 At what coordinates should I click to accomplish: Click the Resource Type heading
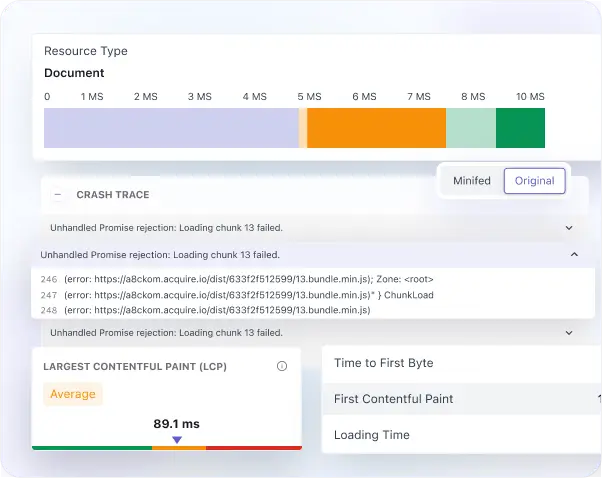point(86,51)
